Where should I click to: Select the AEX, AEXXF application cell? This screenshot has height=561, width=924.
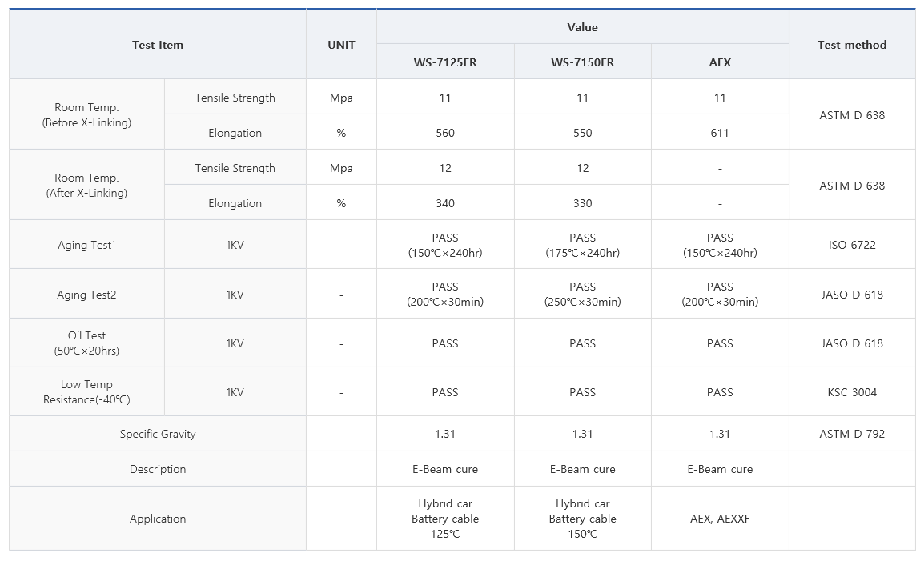(720, 519)
